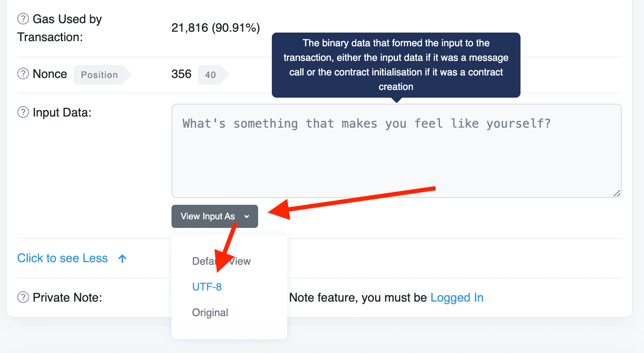Click the question mark icon next to Private Note
644x353 pixels.
pyautogui.click(x=23, y=297)
